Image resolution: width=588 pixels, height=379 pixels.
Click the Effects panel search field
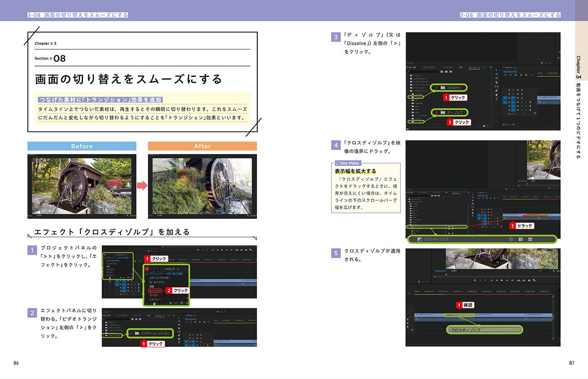tap(423, 71)
